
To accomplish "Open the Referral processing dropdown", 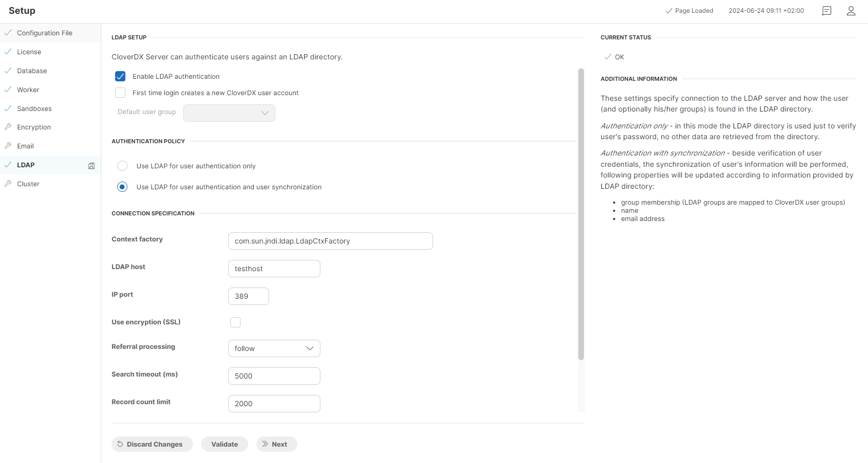I will [274, 348].
